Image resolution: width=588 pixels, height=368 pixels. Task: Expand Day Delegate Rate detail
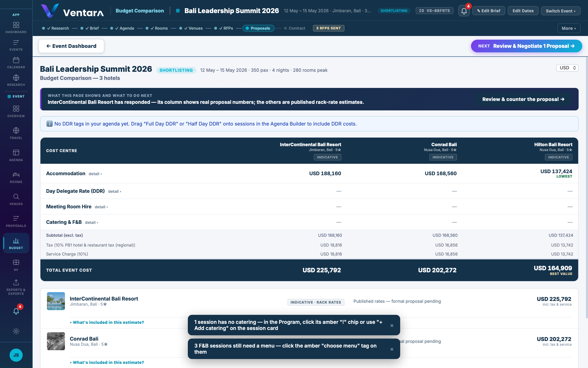coord(115,191)
